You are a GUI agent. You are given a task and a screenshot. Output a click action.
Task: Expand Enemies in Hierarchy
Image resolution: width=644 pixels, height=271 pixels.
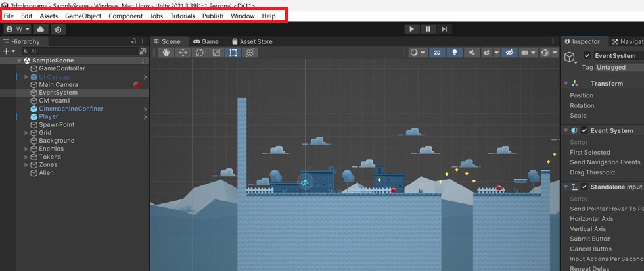tap(26, 149)
